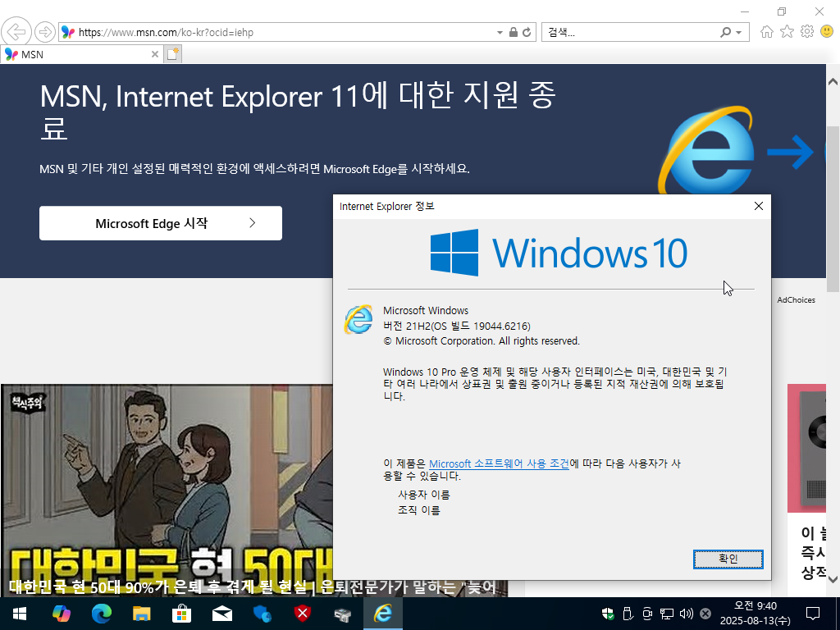Viewport: 840px width, 630px height.
Task: Open AdChoices link on the page
Action: pyautogui.click(x=796, y=300)
